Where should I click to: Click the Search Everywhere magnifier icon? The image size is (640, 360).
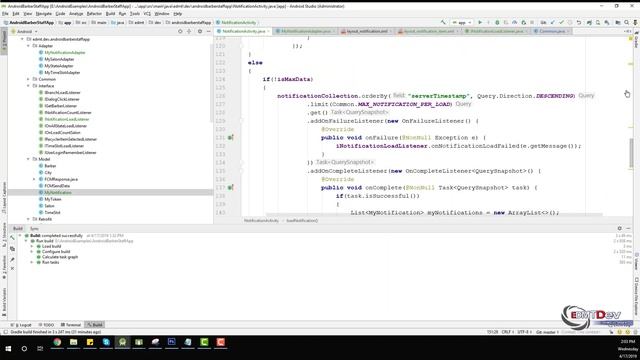click(627, 22)
